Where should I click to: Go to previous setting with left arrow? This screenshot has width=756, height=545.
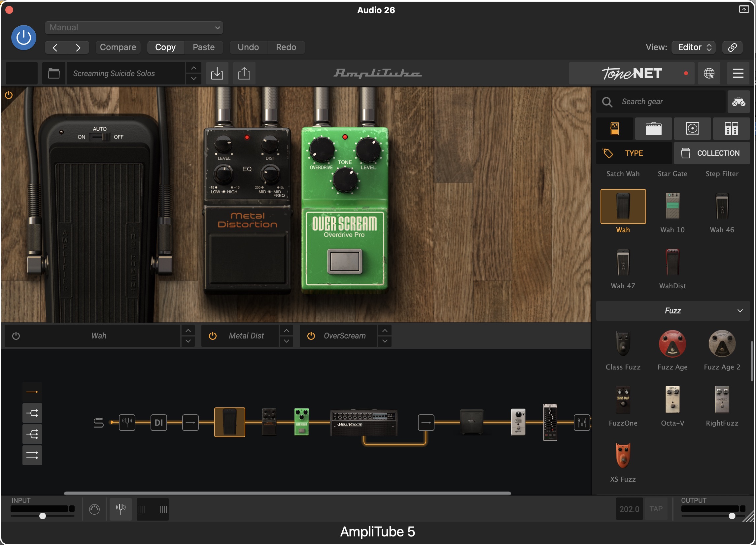(x=56, y=47)
